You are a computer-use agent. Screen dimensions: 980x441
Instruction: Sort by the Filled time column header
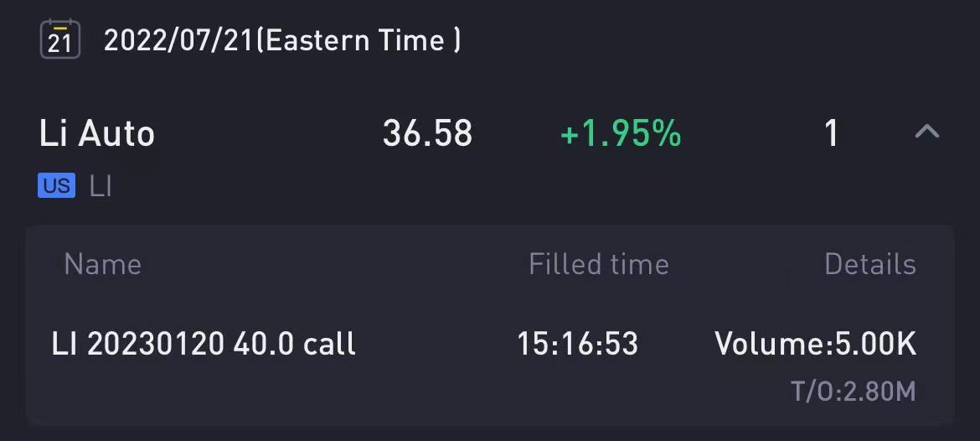coord(599,264)
